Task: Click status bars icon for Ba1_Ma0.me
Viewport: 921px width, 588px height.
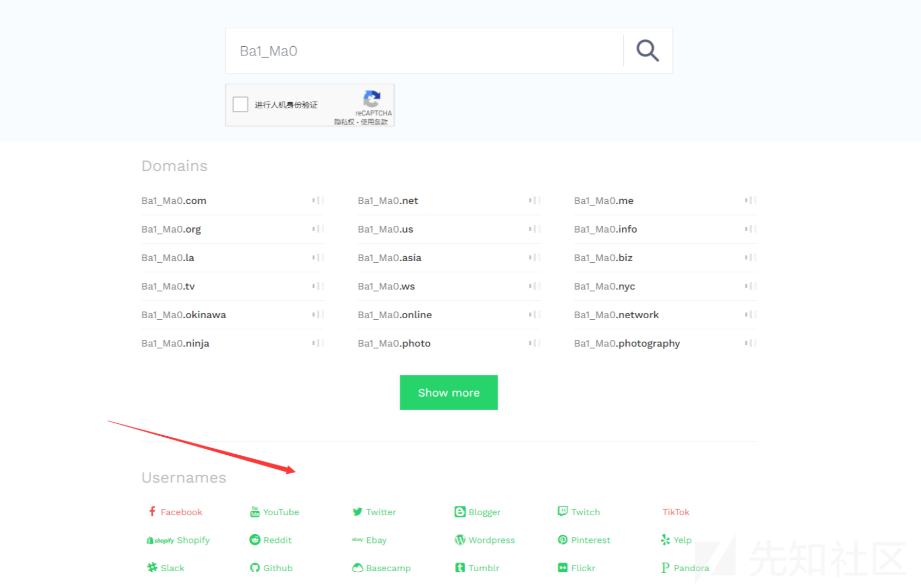Action: (x=751, y=201)
